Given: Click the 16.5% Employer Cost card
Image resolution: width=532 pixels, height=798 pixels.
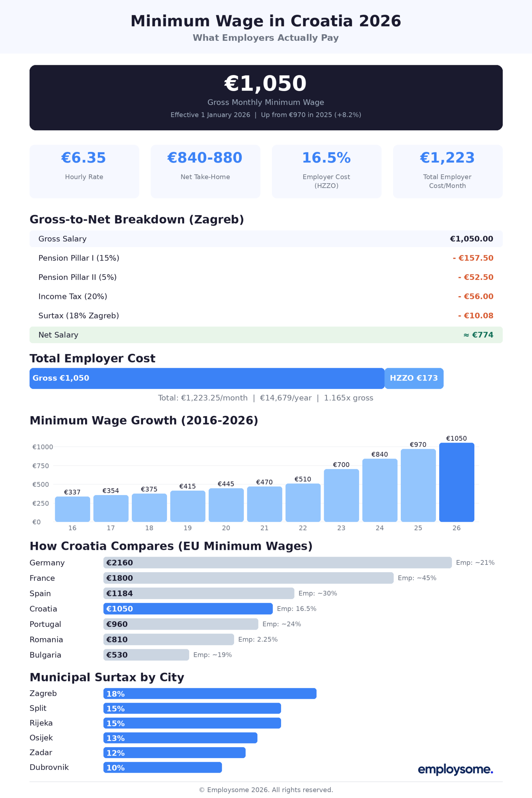Looking at the screenshot, I should tap(326, 171).
